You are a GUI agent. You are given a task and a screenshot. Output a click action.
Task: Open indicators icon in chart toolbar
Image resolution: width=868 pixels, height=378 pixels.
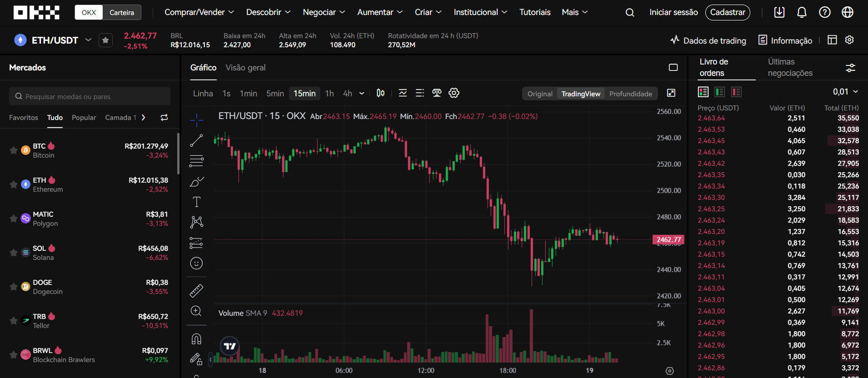click(x=403, y=93)
